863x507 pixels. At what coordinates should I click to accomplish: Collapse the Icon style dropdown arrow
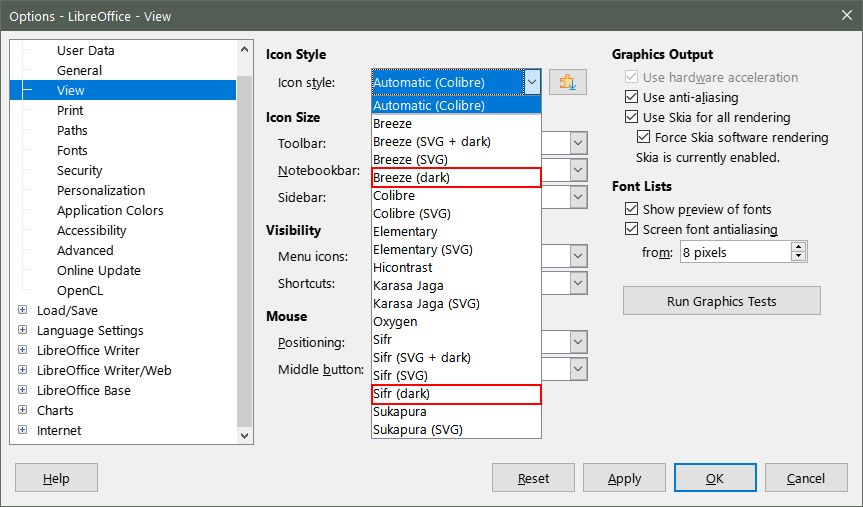pos(532,82)
